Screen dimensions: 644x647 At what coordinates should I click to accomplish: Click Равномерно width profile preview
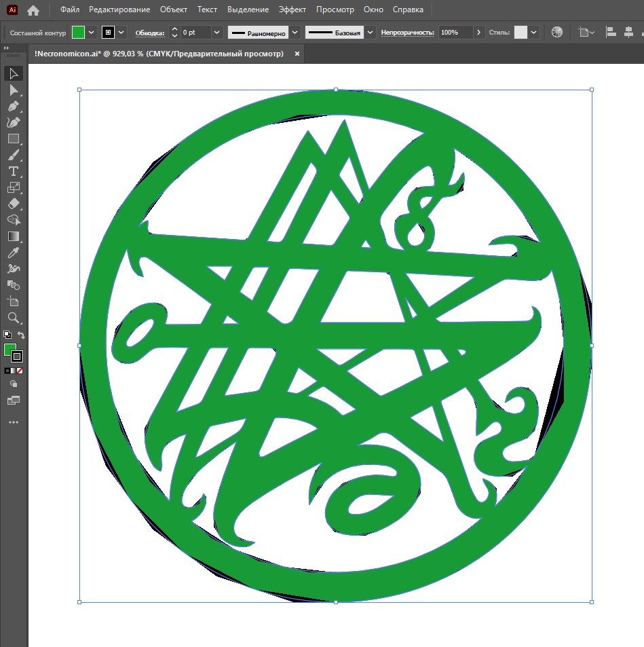(259, 33)
